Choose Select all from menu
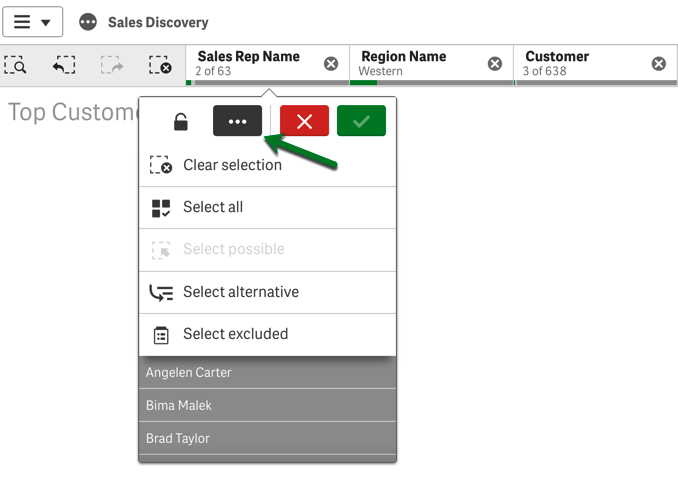The image size is (678, 478). point(267,207)
